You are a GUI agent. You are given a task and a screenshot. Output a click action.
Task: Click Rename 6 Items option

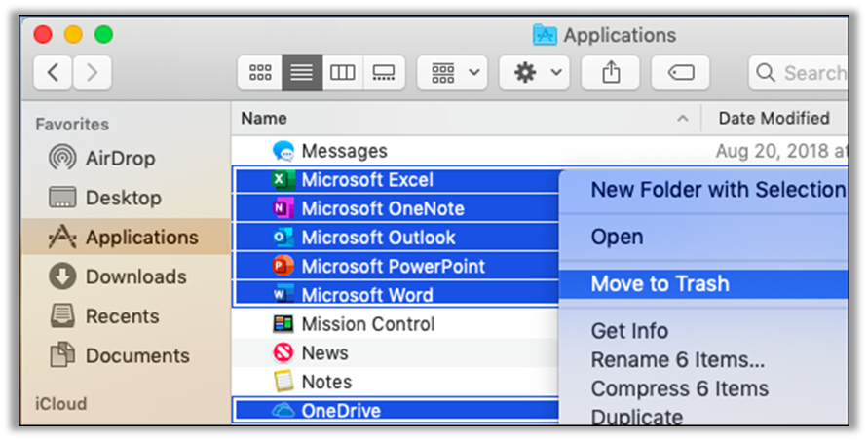(x=677, y=360)
